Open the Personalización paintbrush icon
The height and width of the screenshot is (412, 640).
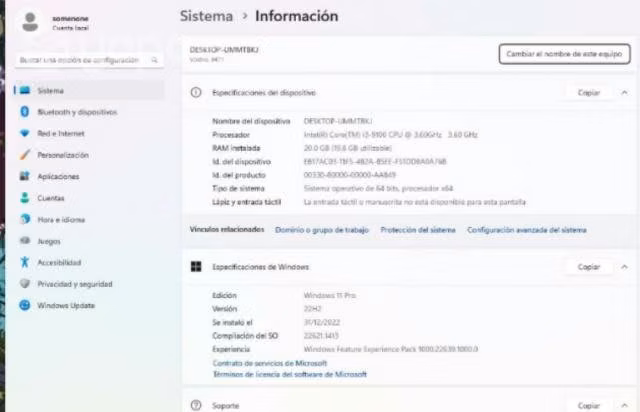pos(24,155)
